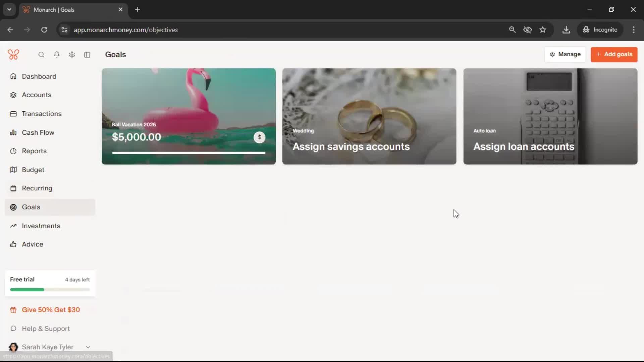The width and height of the screenshot is (644, 362).
Task: Click third-party cookie eye icon in address bar
Action: 527,30
